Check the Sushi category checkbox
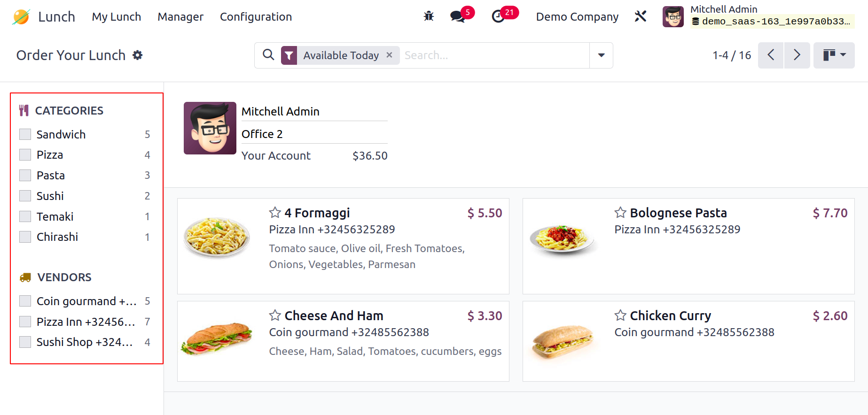Image resolution: width=868 pixels, height=415 pixels. click(25, 196)
